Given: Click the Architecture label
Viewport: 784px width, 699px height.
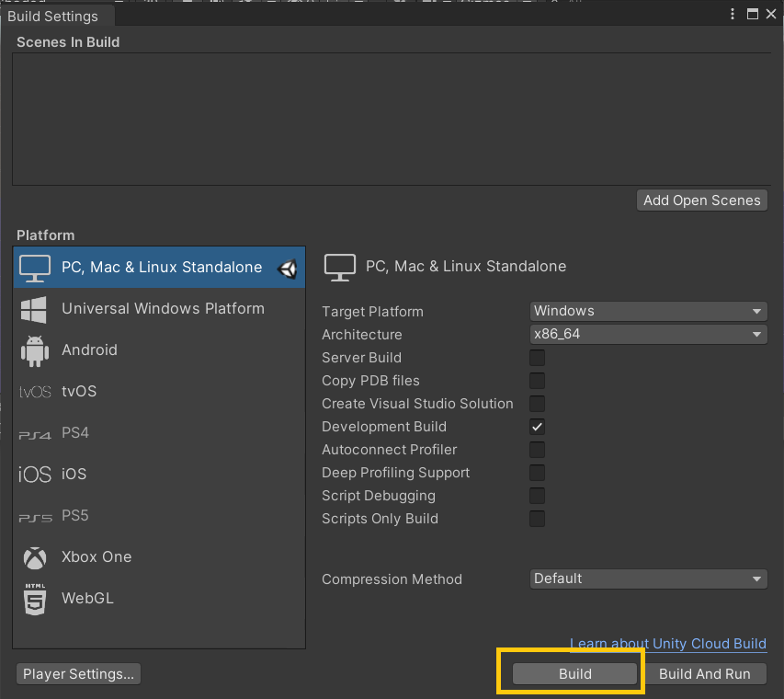Looking at the screenshot, I should [362, 335].
